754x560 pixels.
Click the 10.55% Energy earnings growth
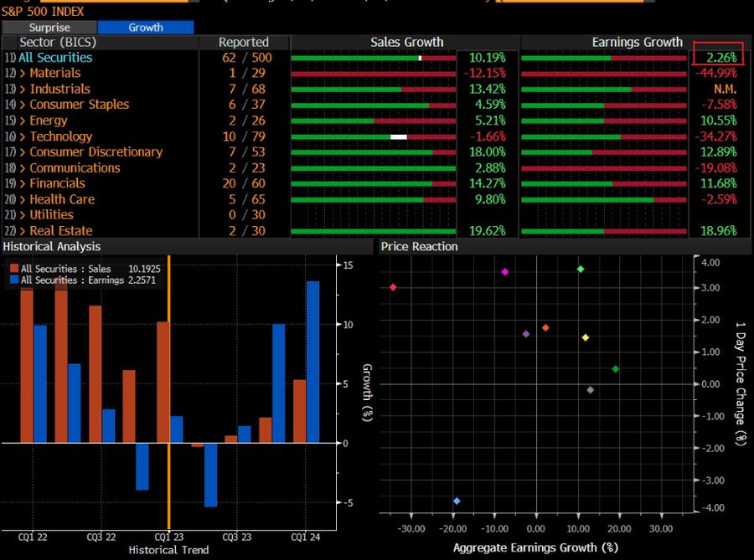[x=719, y=120]
